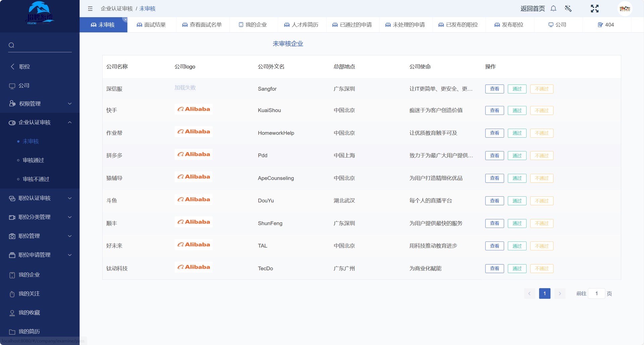Switch to the 已发布的职位 tab

coord(458,25)
